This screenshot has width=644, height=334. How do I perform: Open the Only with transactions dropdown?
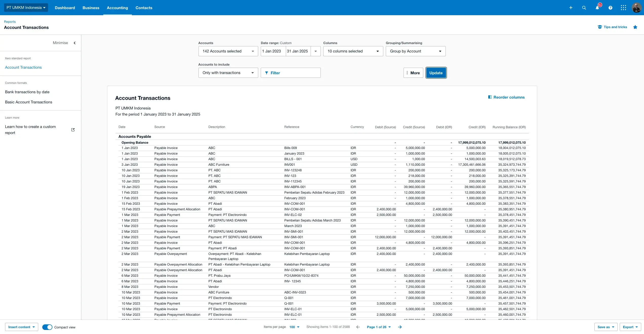[228, 73]
